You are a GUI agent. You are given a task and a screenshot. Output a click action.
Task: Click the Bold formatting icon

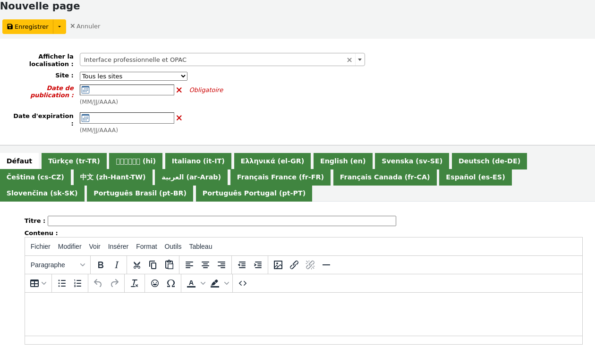101,265
